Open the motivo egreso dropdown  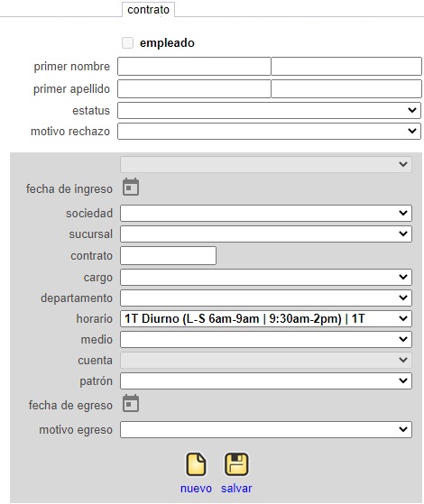pyautogui.click(x=266, y=429)
